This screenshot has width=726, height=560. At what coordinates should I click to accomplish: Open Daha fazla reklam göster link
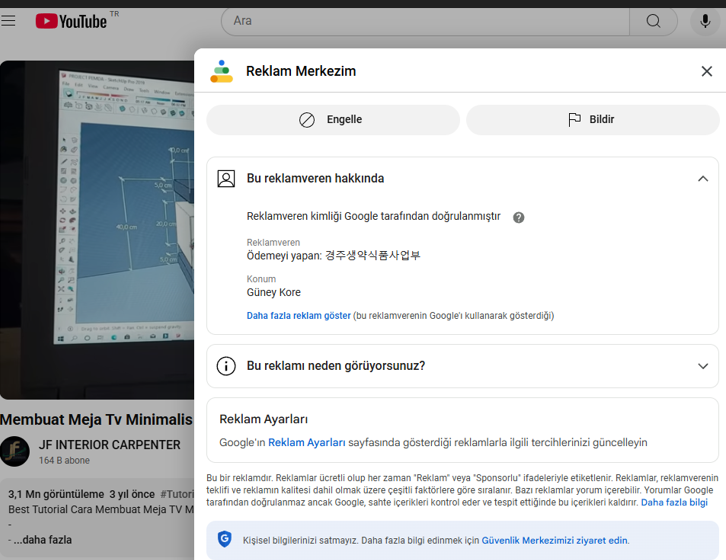298,316
